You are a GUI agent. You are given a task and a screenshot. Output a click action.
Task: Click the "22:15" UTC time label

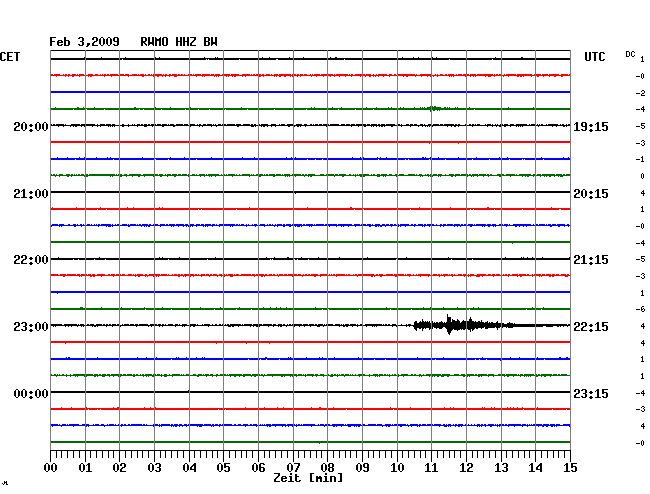pyautogui.click(x=591, y=327)
